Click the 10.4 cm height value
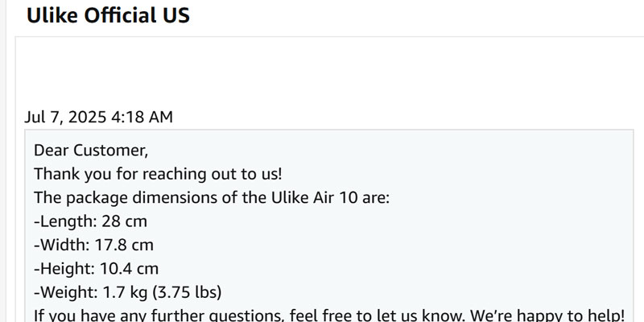 tap(129, 269)
